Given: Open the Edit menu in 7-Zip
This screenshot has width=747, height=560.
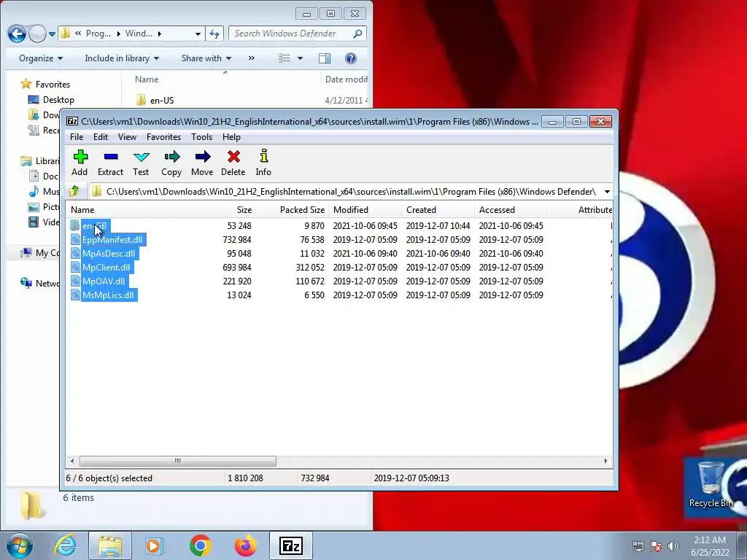Looking at the screenshot, I should pos(101,137).
